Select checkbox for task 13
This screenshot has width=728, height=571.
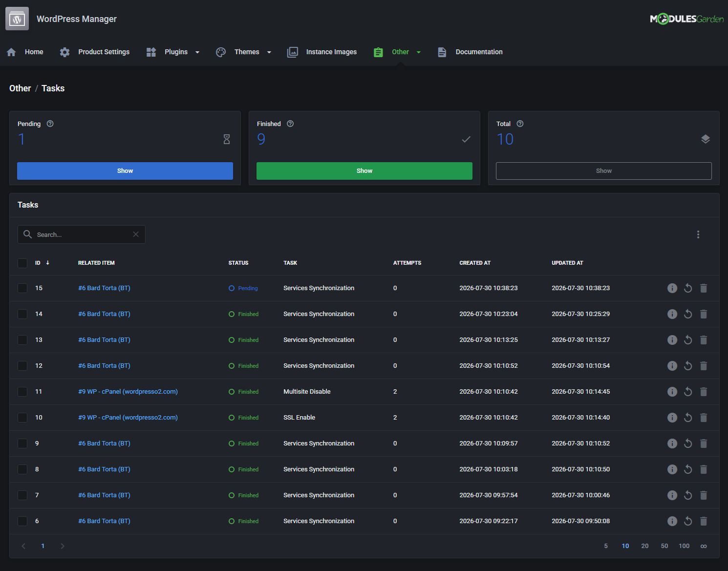(x=22, y=340)
